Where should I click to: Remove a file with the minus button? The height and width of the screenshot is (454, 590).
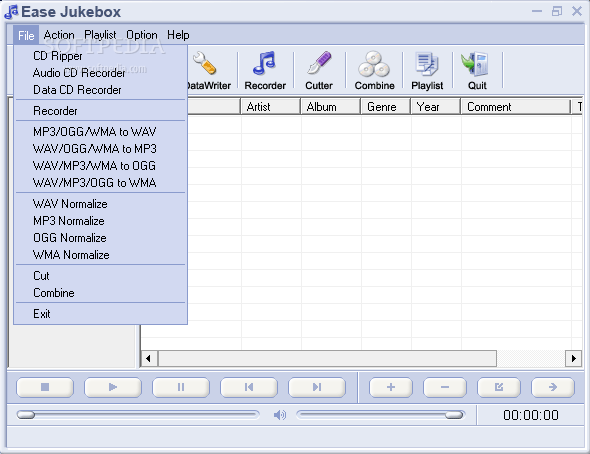tap(445, 387)
